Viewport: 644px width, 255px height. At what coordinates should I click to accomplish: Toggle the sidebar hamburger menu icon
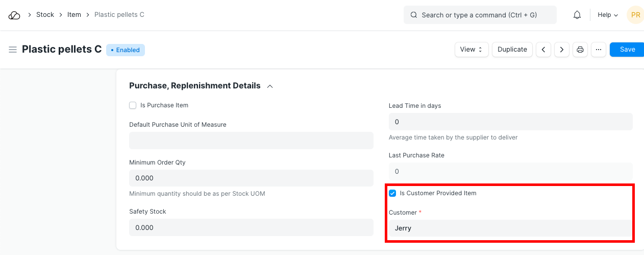13,50
